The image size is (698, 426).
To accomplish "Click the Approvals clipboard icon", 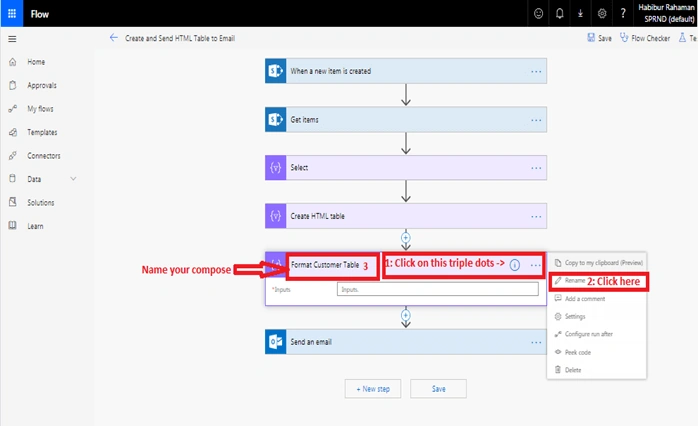I will (x=13, y=85).
